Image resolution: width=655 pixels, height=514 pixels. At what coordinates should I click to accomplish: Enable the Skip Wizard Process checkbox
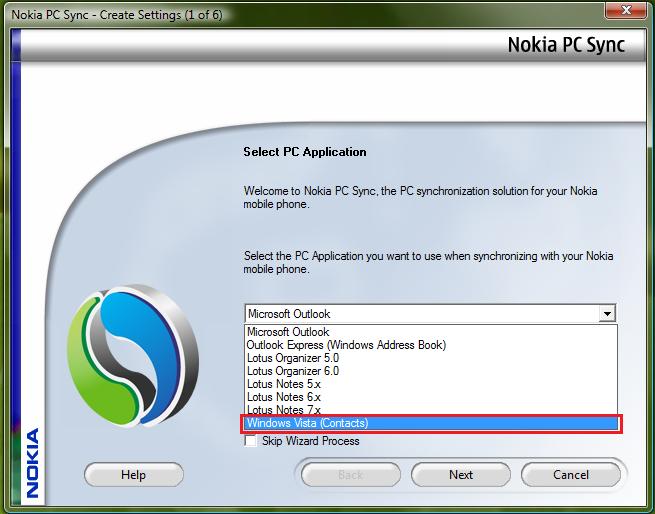[251, 441]
